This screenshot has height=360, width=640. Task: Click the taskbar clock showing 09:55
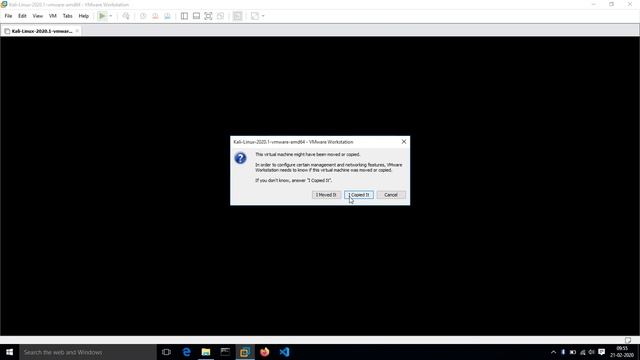coord(622,352)
